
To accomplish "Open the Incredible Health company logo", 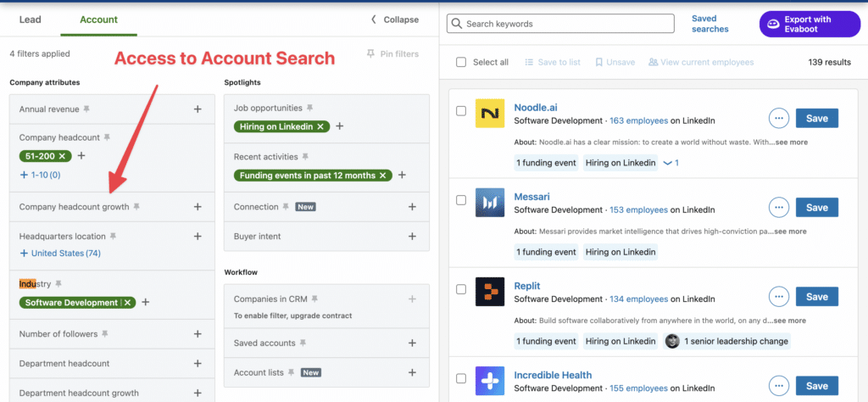I will (490, 381).
